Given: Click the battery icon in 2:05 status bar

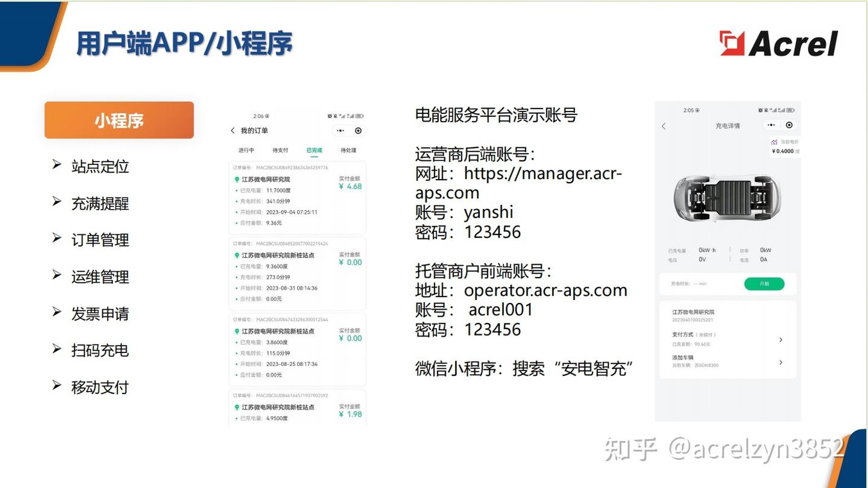Looking at the screenshot, I should tap(790, 110).
